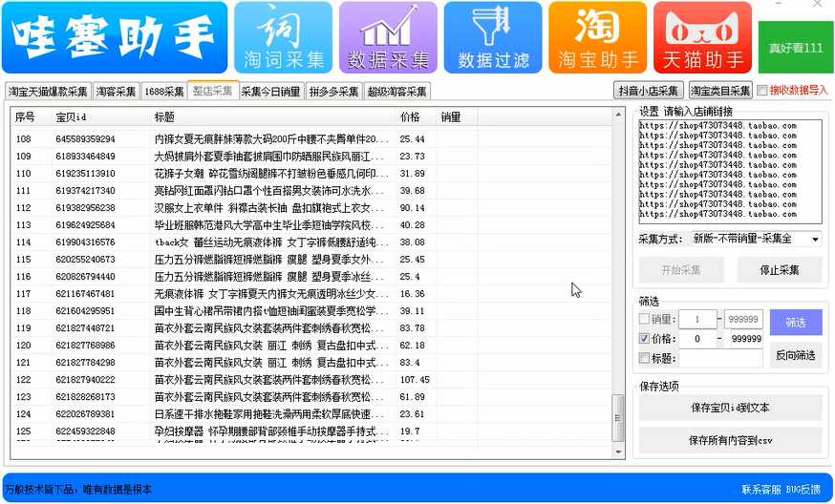Switch to 淘客采集 tab
The height and width of the screenshot is (504, 835).
click(x=116, y=92)
